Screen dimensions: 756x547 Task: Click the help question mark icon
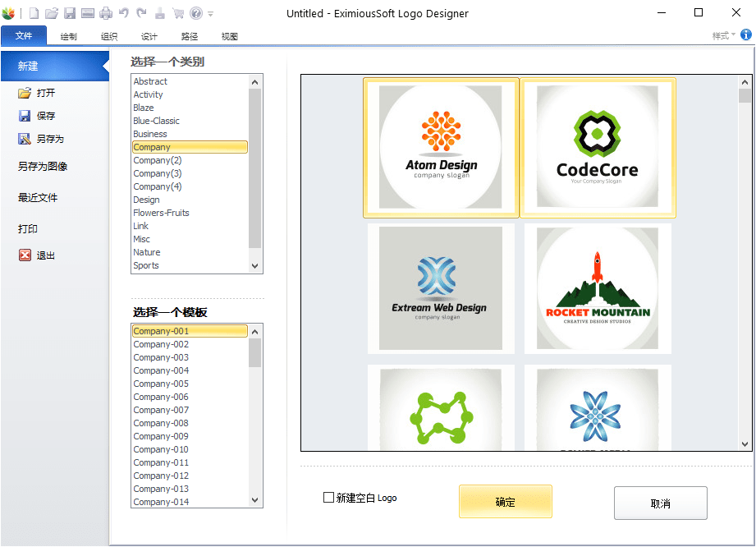tap(196, 13)
